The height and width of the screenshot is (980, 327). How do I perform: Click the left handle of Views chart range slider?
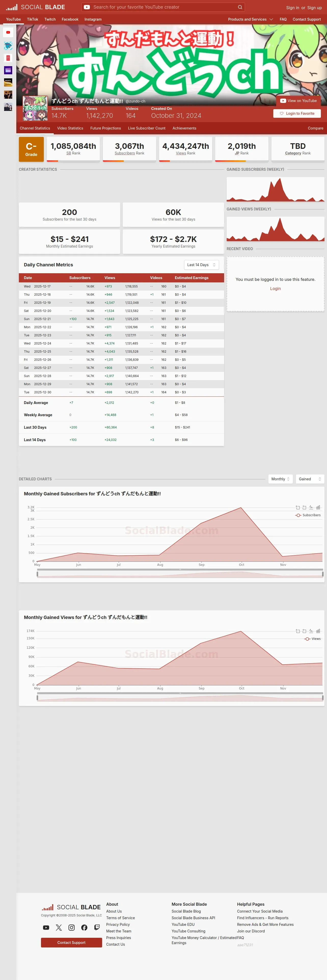[x=37, y=698]
